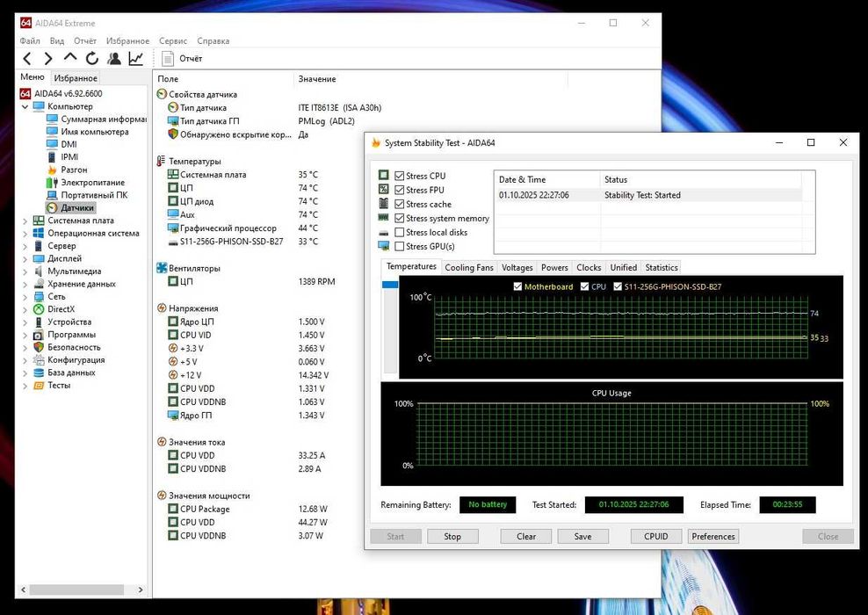Select the Разгон flame icon in tree
868x615 pixels.
(x=52, y=170)
